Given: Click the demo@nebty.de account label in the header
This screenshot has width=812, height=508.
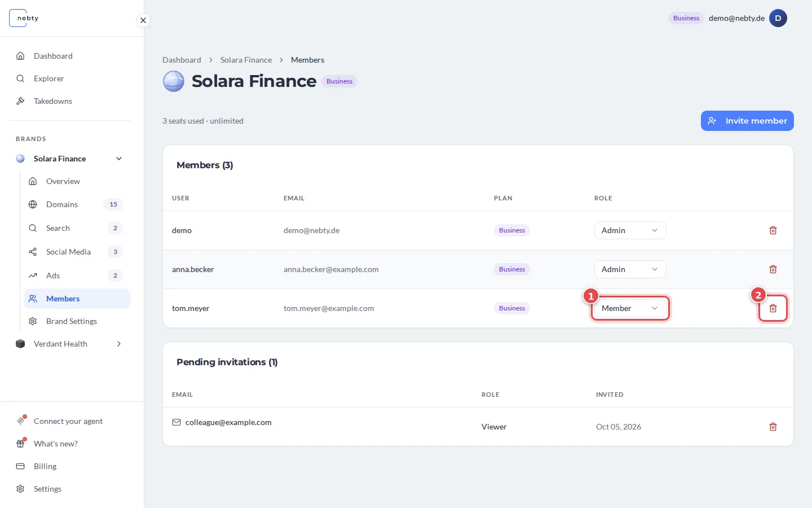Looking at the screenshot, I should (x=736, y=18).
